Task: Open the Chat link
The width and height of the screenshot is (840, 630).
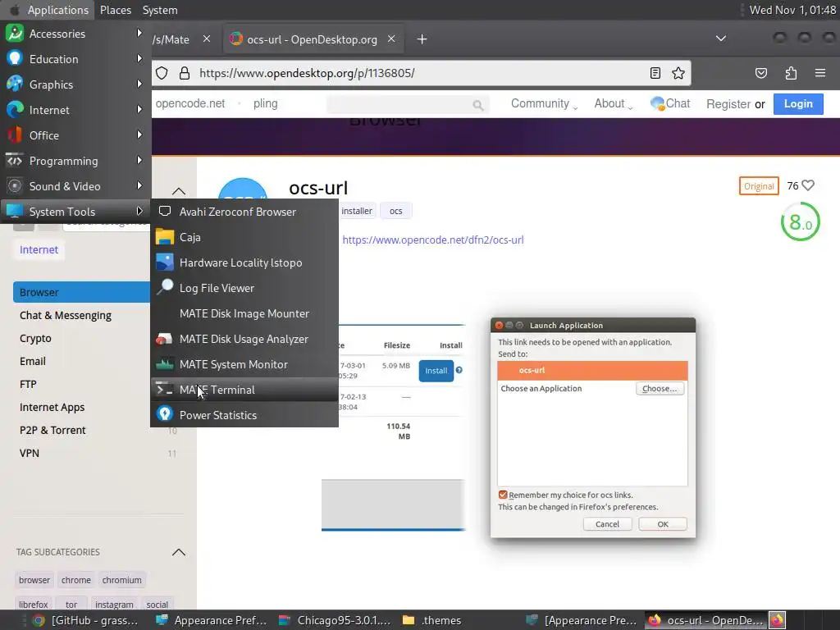Action: pos(669,103)
